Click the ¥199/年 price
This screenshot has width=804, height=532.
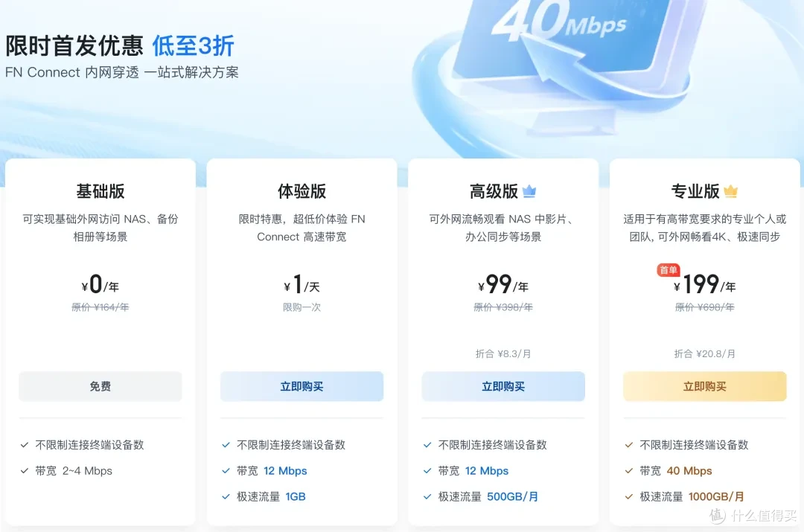pyautogui.click(x=705, y=284)
